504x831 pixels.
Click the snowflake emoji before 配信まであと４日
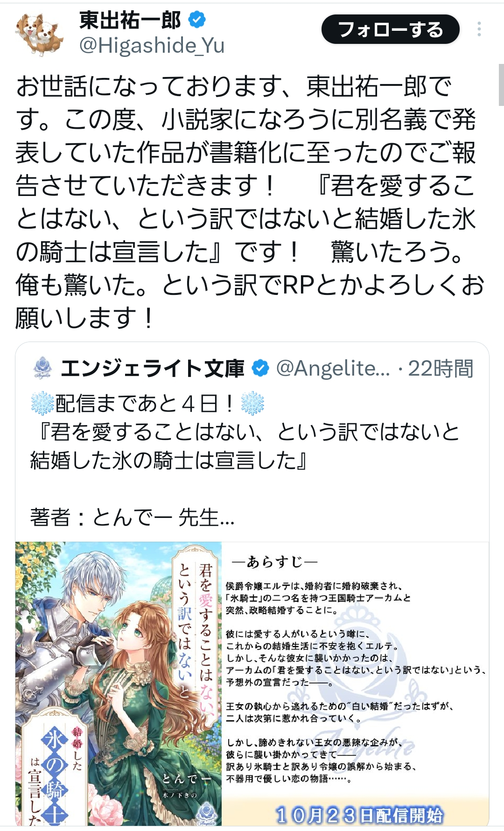coord(42,404)
